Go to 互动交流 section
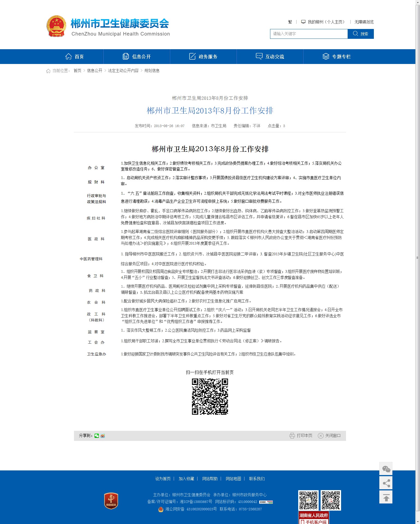The width and height of the screenshot is (420, 524). 270,57
